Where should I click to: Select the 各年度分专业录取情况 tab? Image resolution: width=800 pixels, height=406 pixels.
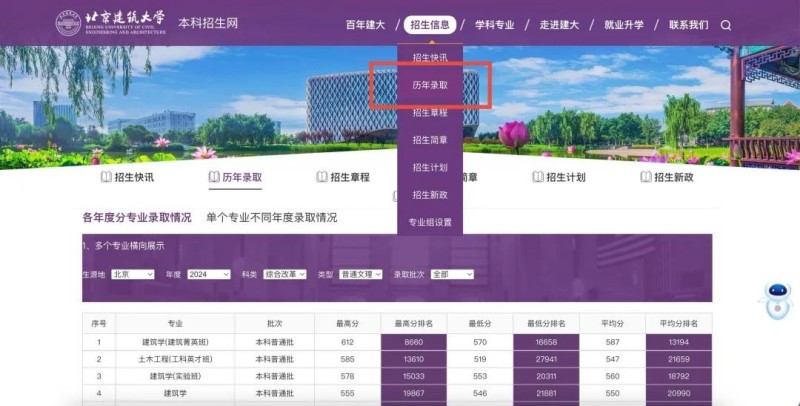137,217
